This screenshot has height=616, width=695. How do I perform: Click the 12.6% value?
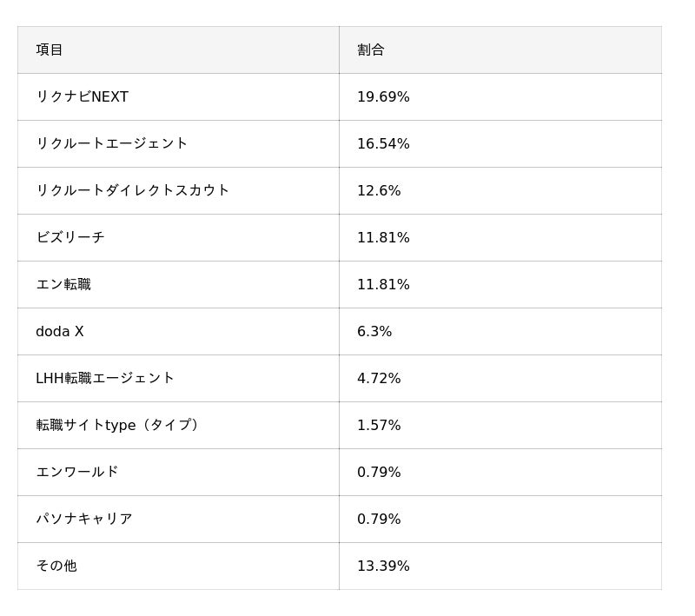coord(379,190)
